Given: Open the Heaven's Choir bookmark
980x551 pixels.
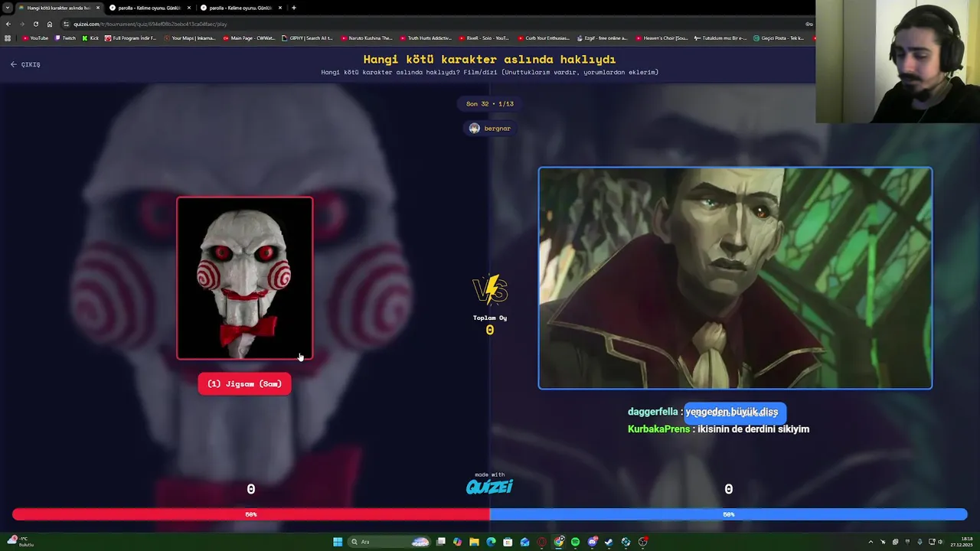Looking at the screenshot, I should (661, 37).
